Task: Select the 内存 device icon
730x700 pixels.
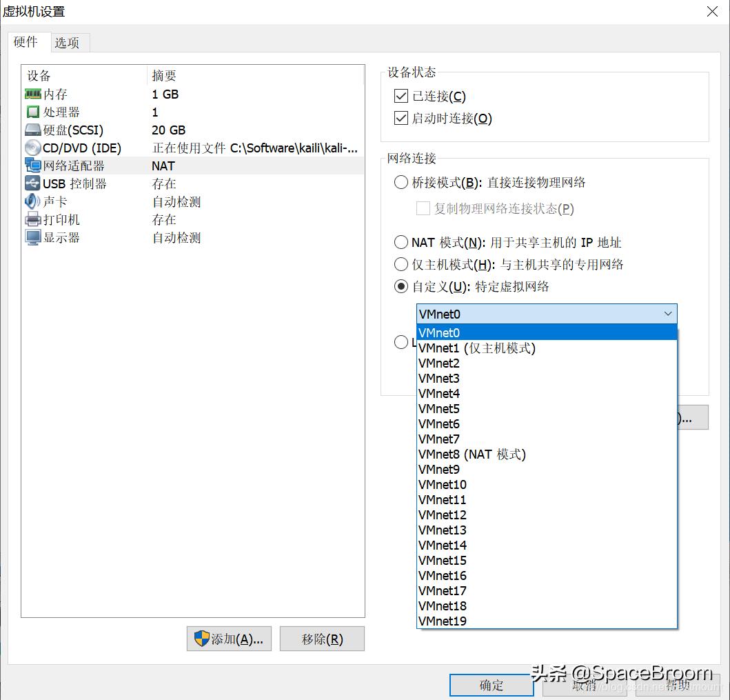Action: pos(34,94)
